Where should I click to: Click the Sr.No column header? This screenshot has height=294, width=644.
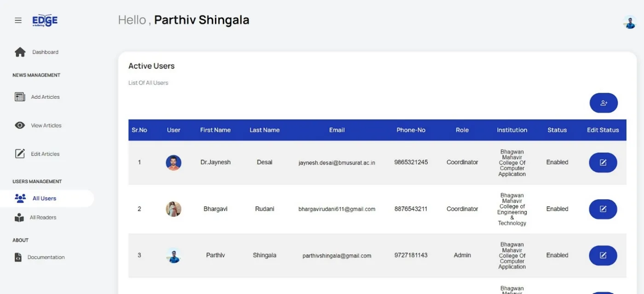pos(139,130)
